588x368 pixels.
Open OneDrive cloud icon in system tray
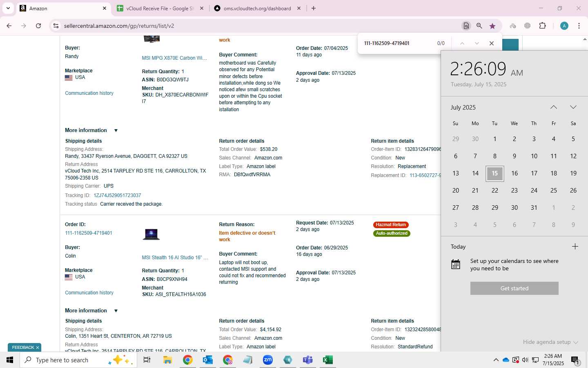point(506,360)
